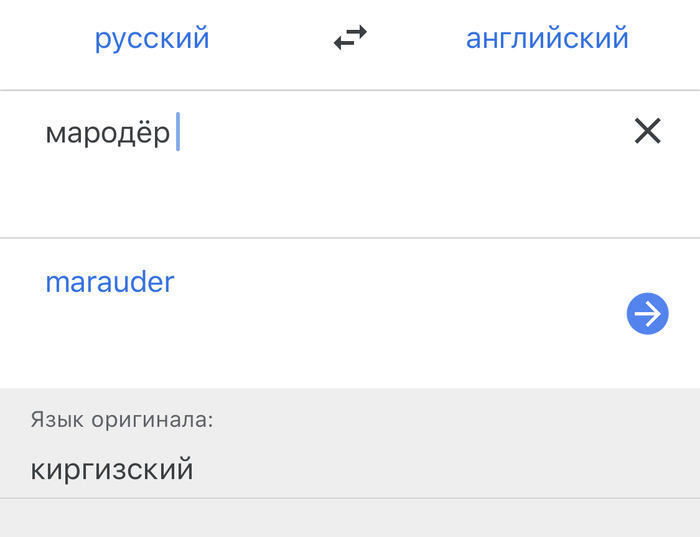The image size is (700, 537).
Task: Clear the entered text with X
Action: [x=647, y=131]
